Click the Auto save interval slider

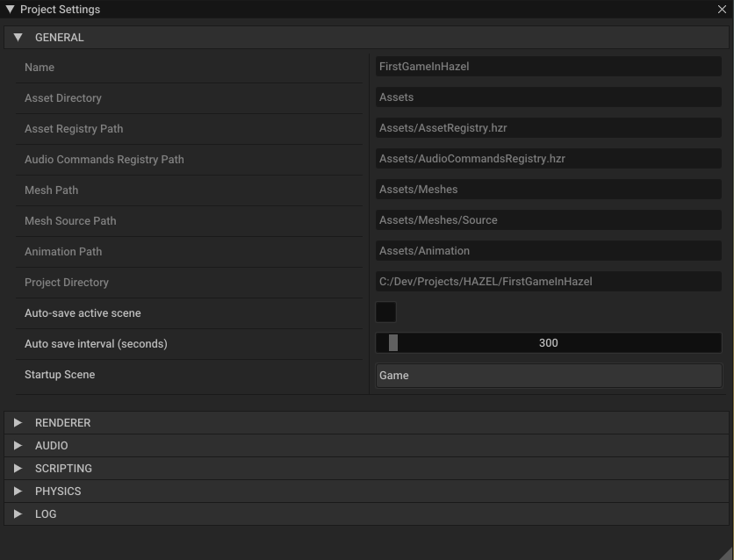[x=548, y=343]
